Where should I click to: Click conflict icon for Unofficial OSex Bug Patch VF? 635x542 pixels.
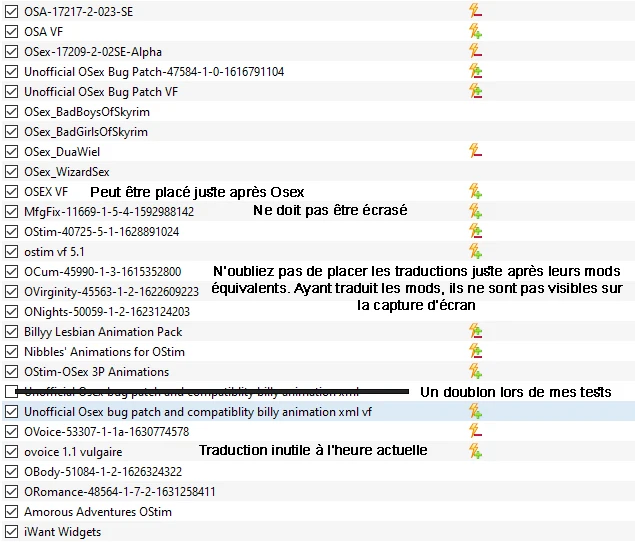click(475, 91)
